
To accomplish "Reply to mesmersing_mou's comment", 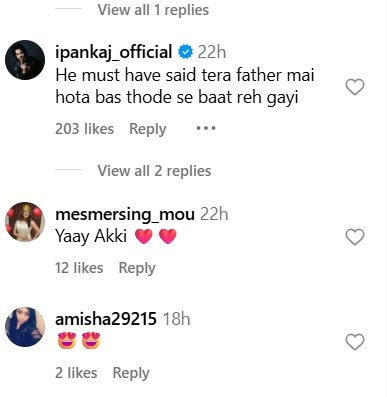I will 137,268.
